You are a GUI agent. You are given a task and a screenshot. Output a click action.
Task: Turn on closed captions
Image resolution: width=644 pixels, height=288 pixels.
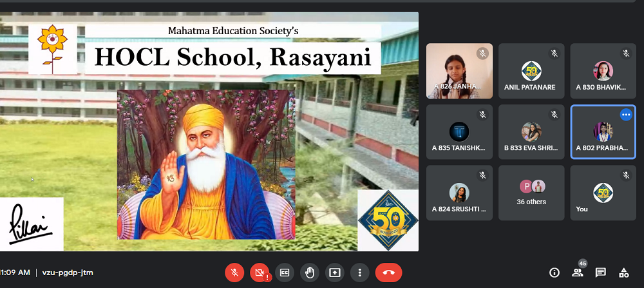284,273
